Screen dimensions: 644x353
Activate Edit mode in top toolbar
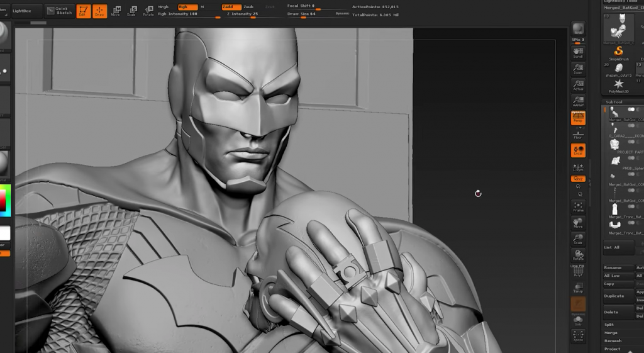(84, 11)
